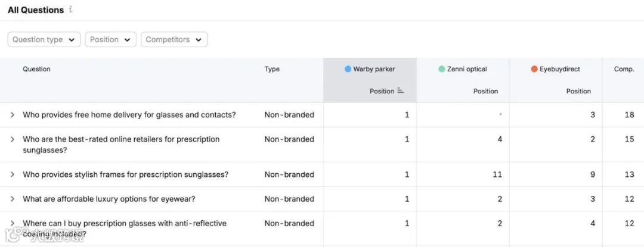Image resolution: width=644 pixels, height=247 pixels.
Task: Expand the affordable luxury options question row
Action: point(13,199)
